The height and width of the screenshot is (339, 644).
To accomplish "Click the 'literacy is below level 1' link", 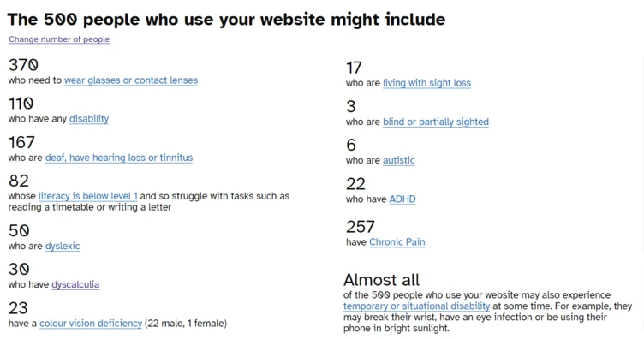I will point(88,196).
